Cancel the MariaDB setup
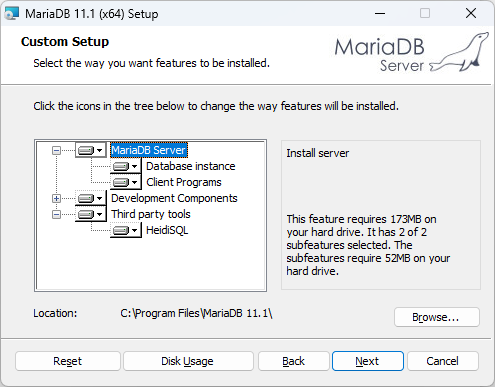 [x=443, y=361]
